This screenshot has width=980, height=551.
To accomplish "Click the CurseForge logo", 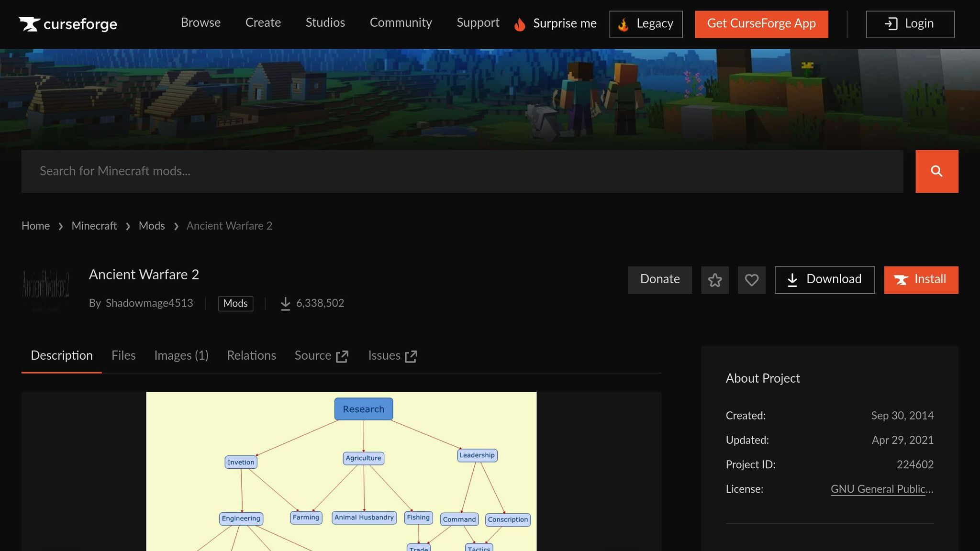I will (x=68, y=24).
